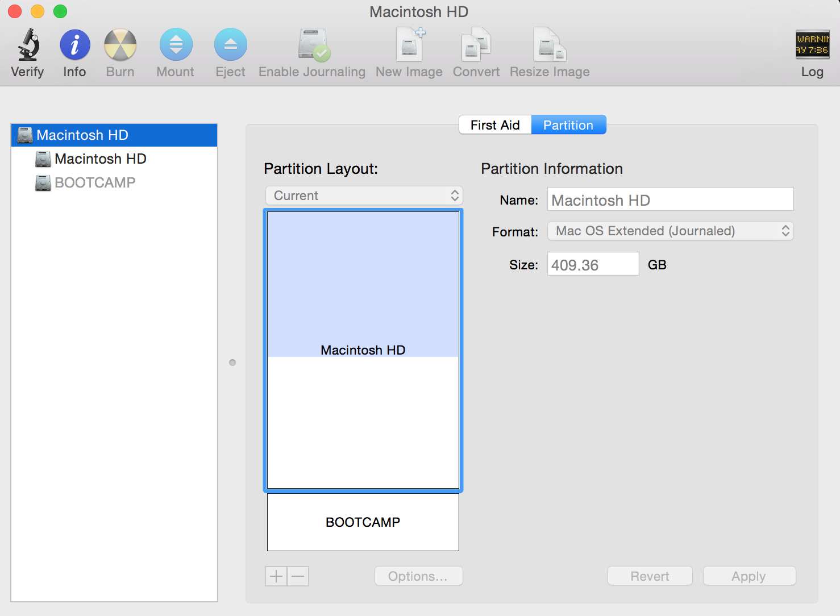Click the Enable Journaling icon
The image size is (840, 616).
[314, 45]
